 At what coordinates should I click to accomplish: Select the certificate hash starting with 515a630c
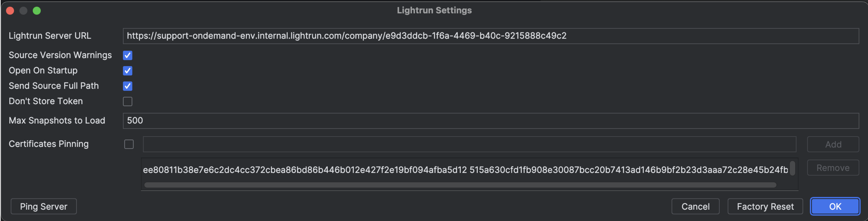point(628,170)
